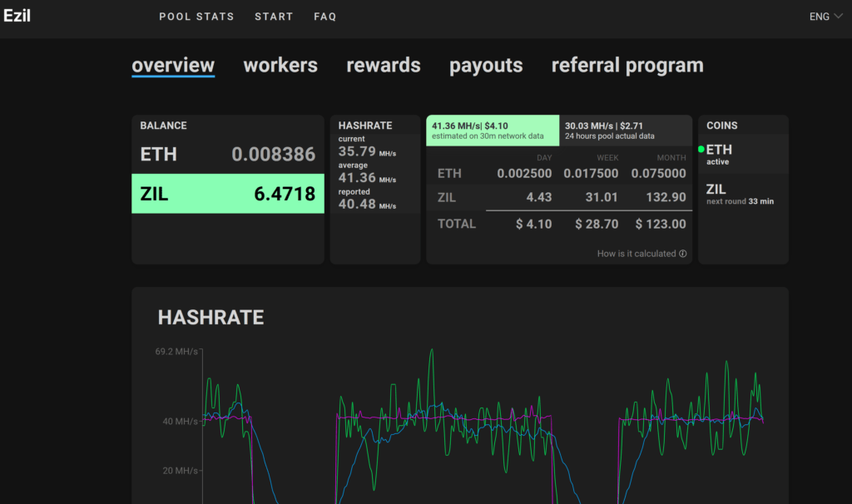Select the ETH balance row
Screen dimensions: 852x504
[x=227, y=154]
